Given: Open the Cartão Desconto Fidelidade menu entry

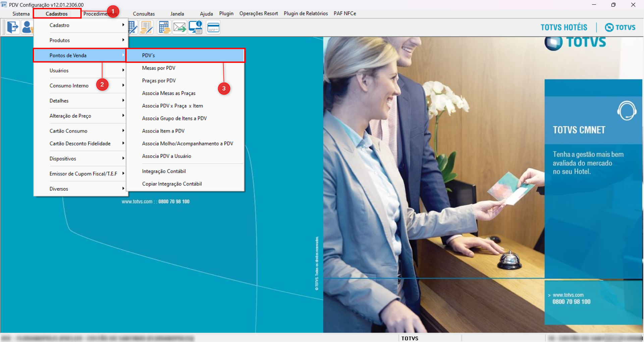Looking at the screenshot, I should tap(80, 144).
